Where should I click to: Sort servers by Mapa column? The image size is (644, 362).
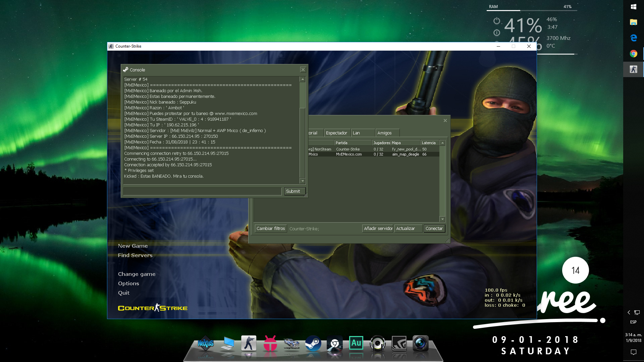pos(406,143)
